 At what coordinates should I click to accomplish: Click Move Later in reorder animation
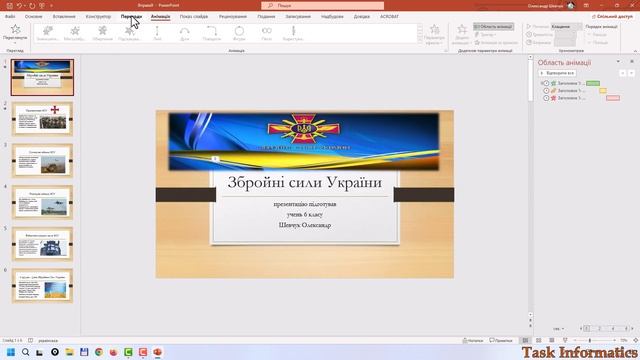pos(598,42)
